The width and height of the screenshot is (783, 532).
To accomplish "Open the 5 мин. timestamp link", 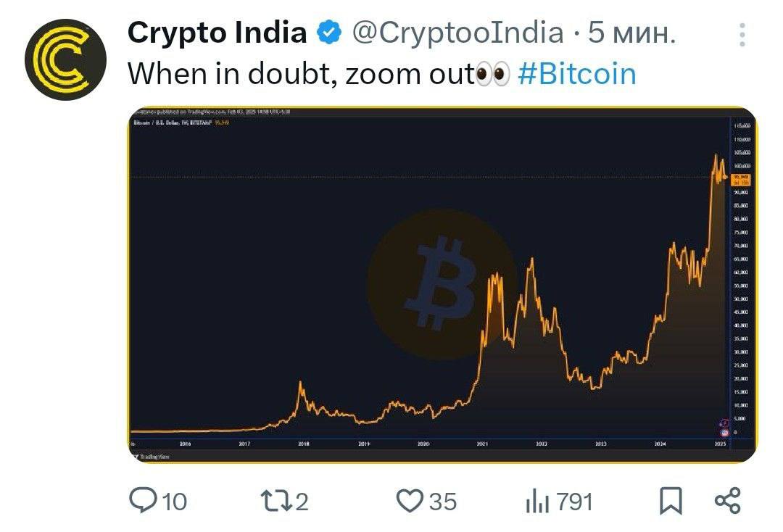I will tap(631, 33).
